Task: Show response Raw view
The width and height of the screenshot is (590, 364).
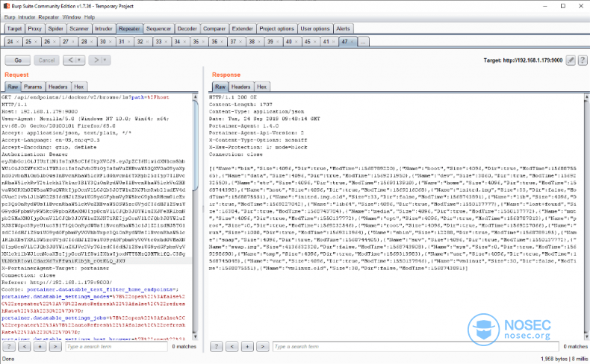Action: tap(220, 87)
